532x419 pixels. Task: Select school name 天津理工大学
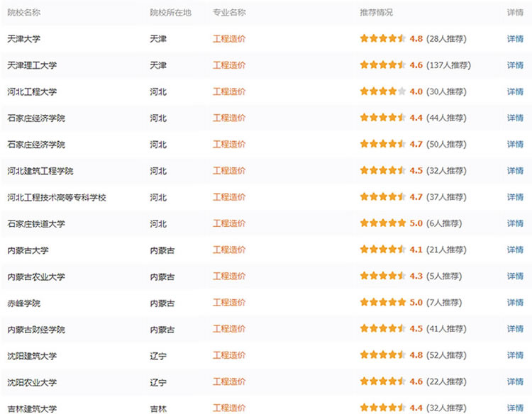(x=32, y=65)
